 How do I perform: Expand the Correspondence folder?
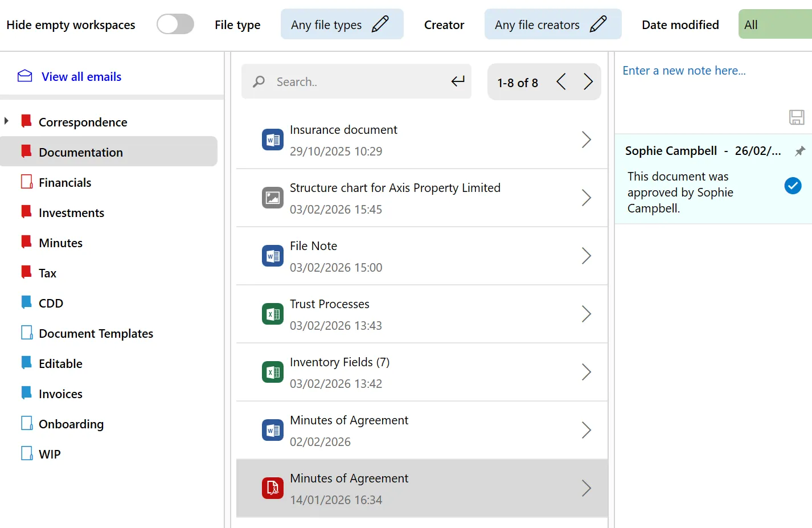click(x=7, y=121)
